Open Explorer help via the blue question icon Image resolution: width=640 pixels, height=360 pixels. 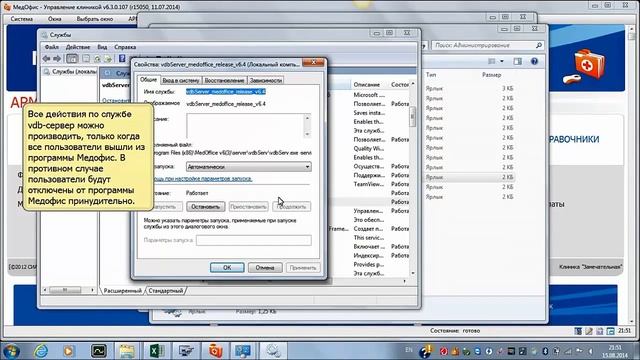534,61
